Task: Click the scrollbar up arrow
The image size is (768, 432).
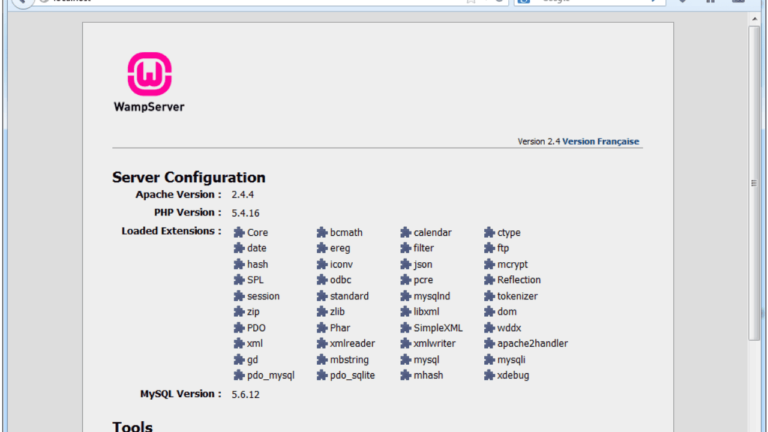Action: [754, 19]
